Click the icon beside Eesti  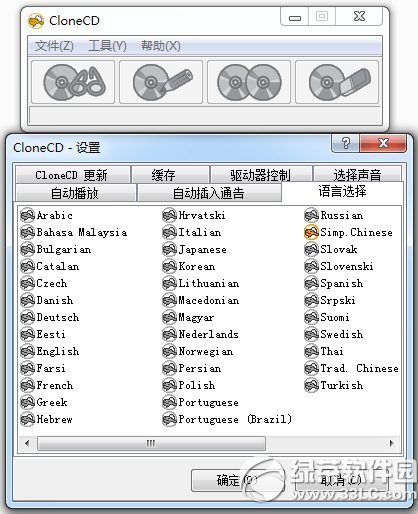tap(27, 334)
